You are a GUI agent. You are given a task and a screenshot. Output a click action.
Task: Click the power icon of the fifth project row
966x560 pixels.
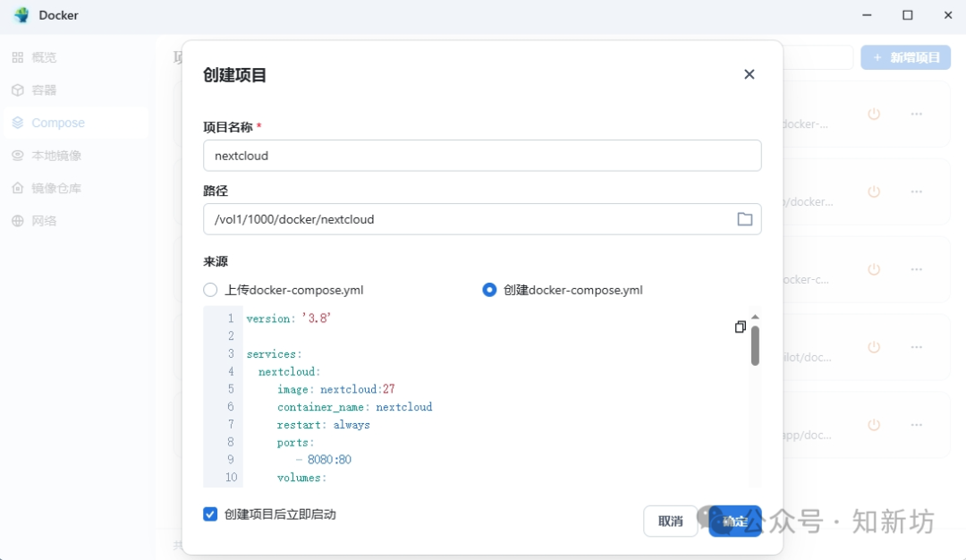tap(874, 424)
